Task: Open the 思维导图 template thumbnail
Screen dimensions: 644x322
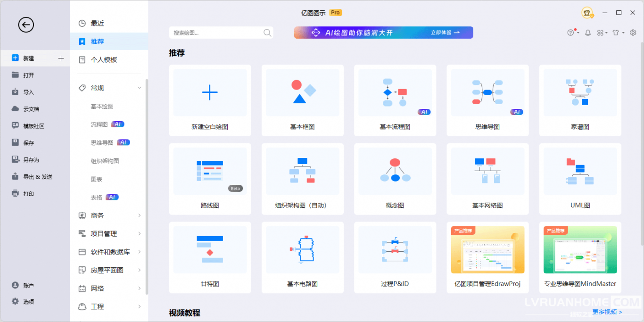Action: pos(487,93)
